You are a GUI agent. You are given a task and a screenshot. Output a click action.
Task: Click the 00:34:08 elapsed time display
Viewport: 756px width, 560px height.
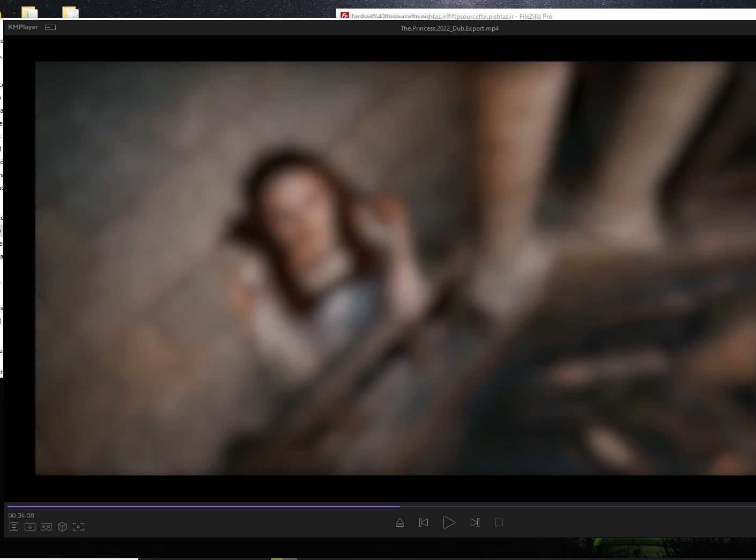21,515
